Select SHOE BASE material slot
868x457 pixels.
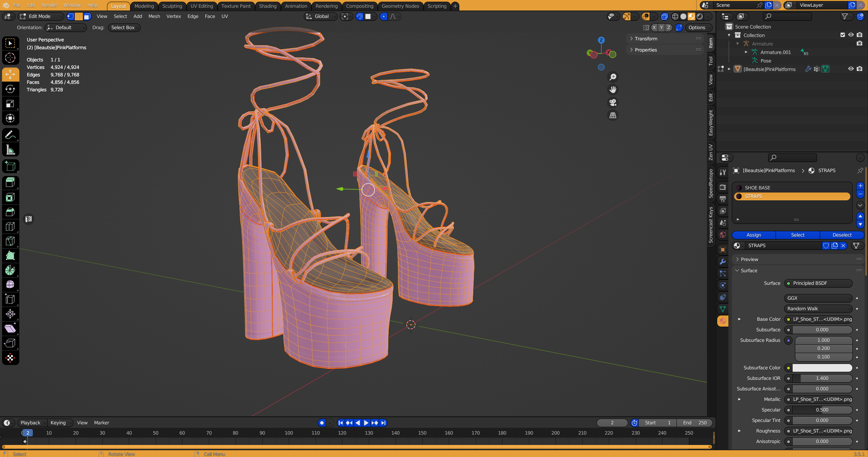tap(792, 188)
